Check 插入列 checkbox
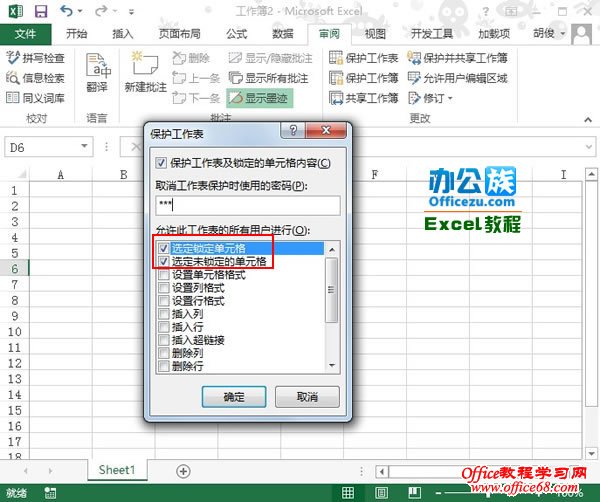 pyautogui.click(x=164, y=314)
